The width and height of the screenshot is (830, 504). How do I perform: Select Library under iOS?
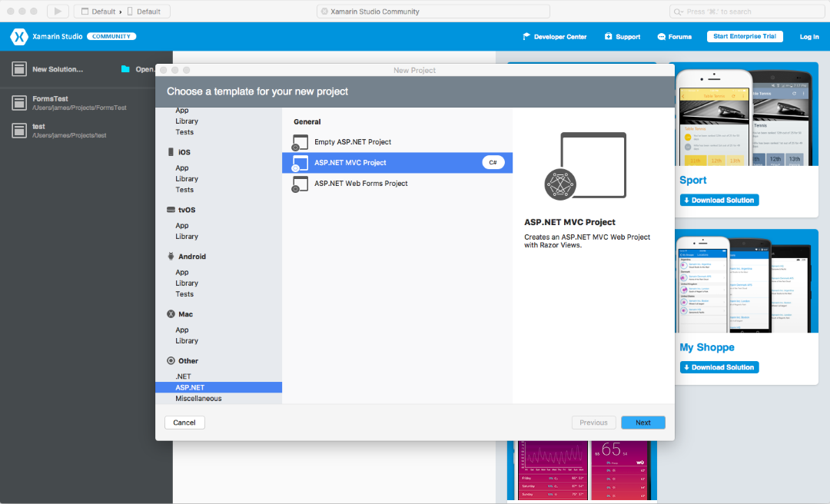point(187,179)
